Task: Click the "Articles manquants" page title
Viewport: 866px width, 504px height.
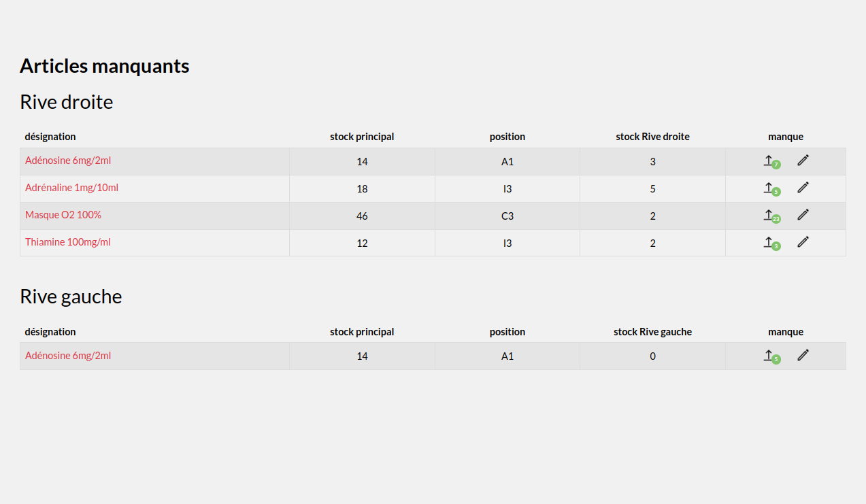Action: point(104,66)
